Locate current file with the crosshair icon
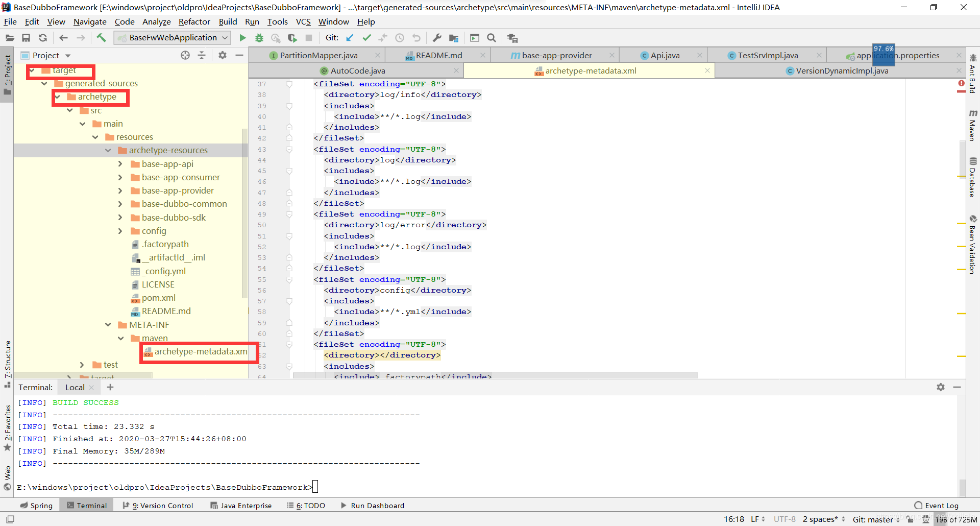Image resolution: width=980 pixels, height=526 pixels. pyautogui.click(x=185, y=55)
